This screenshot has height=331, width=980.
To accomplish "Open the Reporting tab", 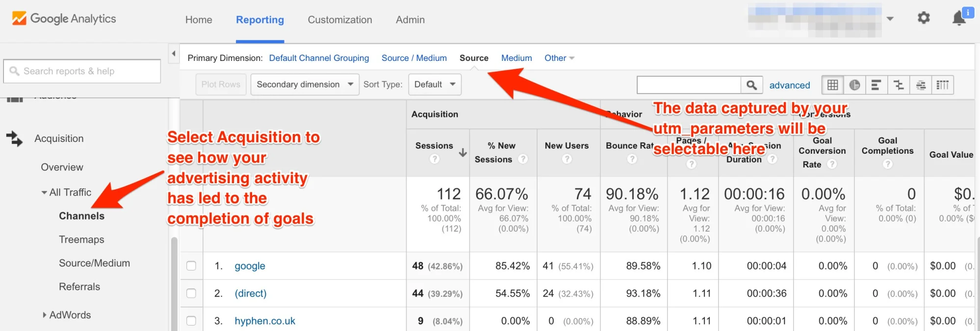I will click(x=260, y=20).
